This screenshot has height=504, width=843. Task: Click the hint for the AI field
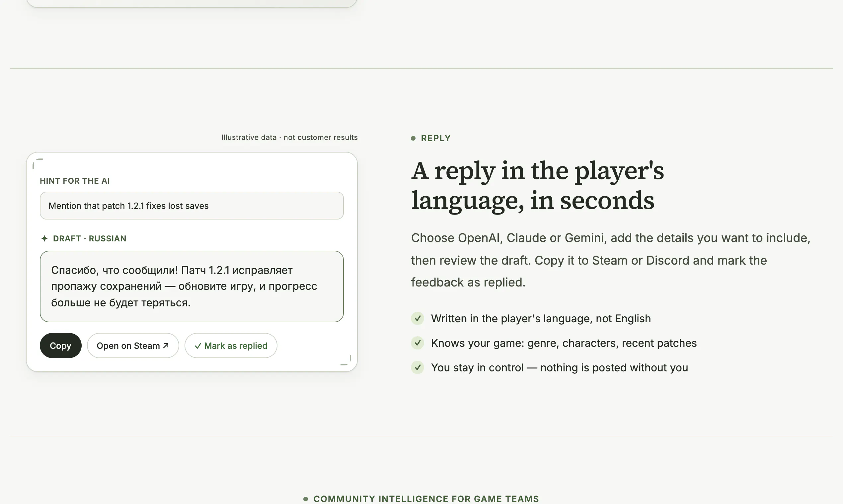pyautogui.click(x=192, y=206)
